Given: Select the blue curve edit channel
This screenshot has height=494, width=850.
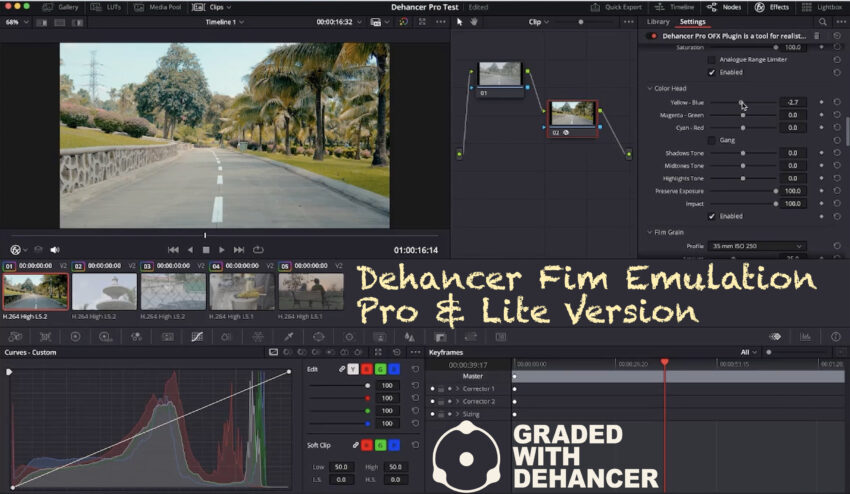Looking at the screenshot, I should pyautogui.click(x=394, y=369).
